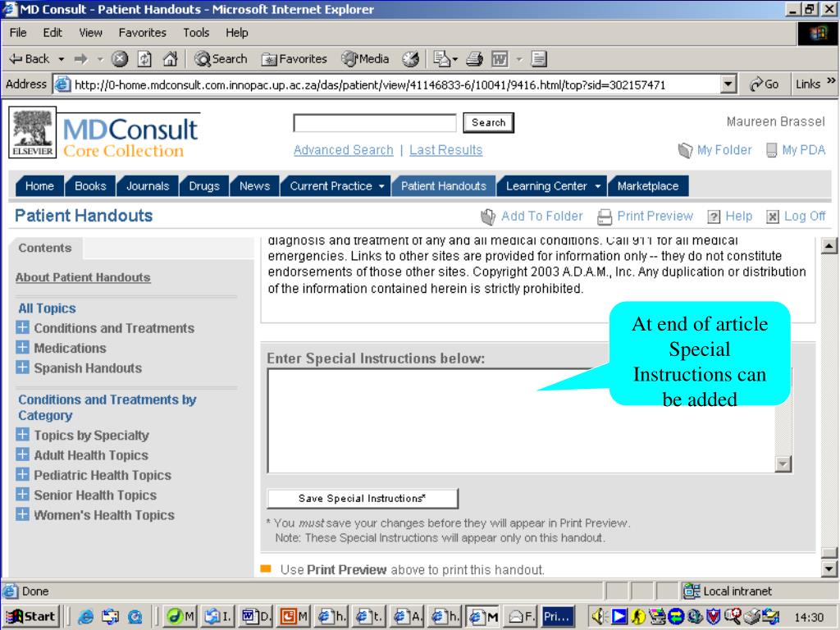Open the File menu
Screen dimensions: 840x630
pyautogui.click(x=18, y=33)
